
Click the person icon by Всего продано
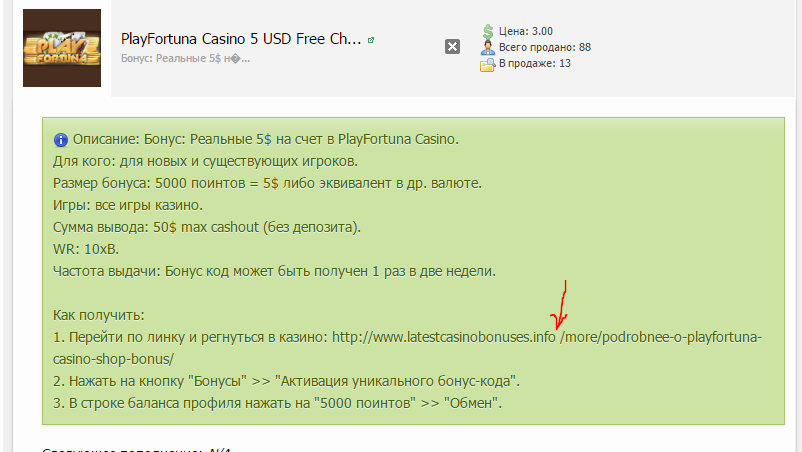[487, 48]
